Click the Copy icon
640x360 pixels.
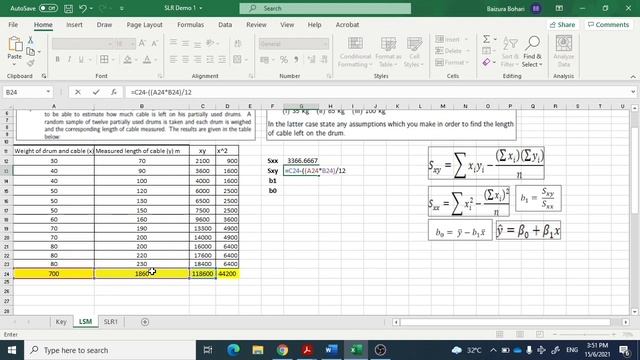coord(30,51)
